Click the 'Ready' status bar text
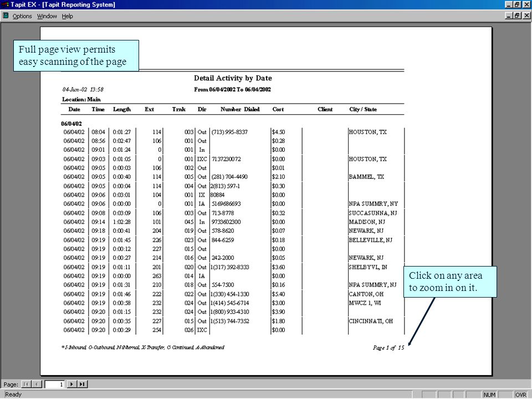532x399 pixels. pyautogui.click(x=13, y=394)
